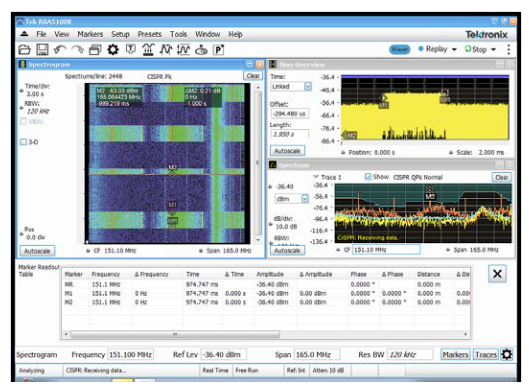The height and width of the screenshot is (391, 529).
Task: Click the Spectrogram panel title icon
Action: pyautogui.click(x=22, y=64)
